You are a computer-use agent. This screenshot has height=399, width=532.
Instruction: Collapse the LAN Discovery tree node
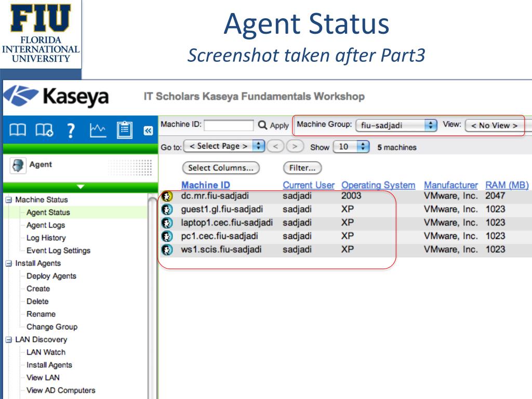[9, 340]
